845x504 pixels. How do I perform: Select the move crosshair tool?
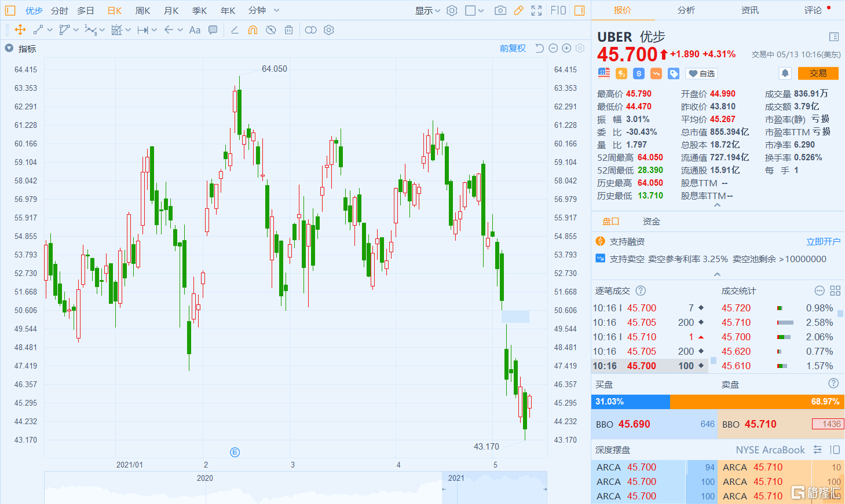[20, 30]
